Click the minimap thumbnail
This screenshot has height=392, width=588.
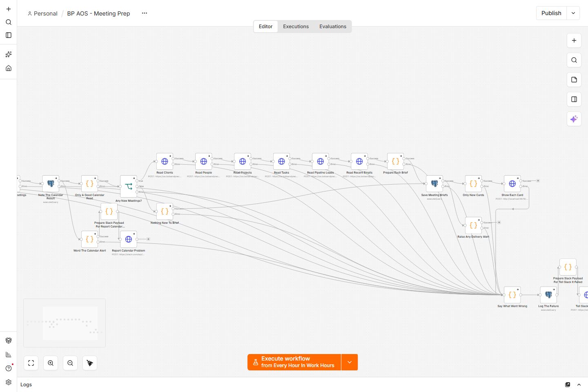(x=65, y=323)
